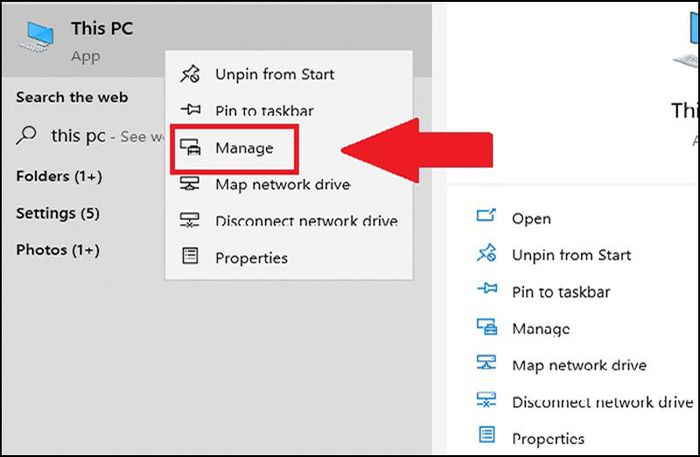Image resolution: width=700 pixels, height=457 pixels.
Task: Click Disconnect network drive in right panel
Action: point(602,402)
